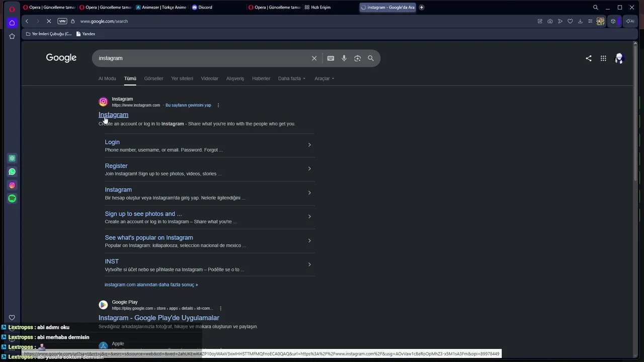Screen dimensions: 644x362
Task: Open the Google apps grid
Action: click(x=603, y=58)
